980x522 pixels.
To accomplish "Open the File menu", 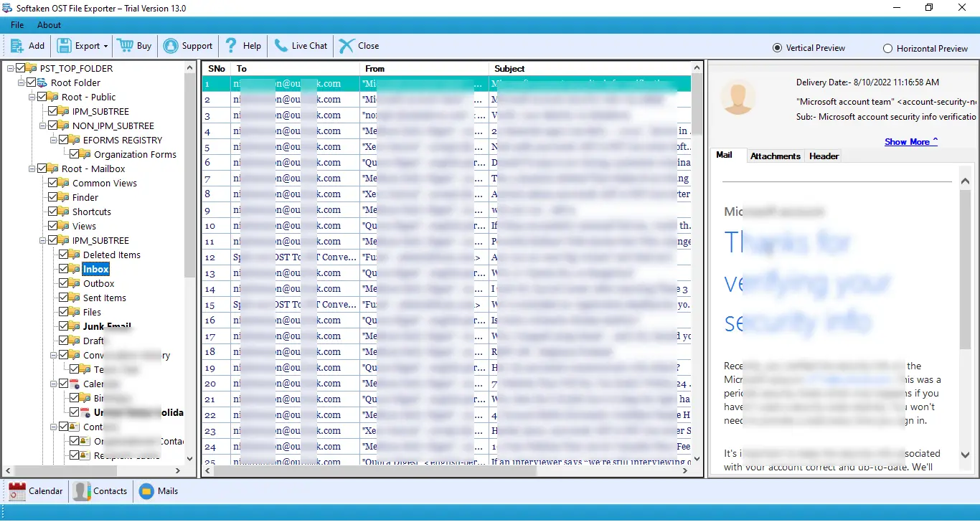I will coord(17,24).
